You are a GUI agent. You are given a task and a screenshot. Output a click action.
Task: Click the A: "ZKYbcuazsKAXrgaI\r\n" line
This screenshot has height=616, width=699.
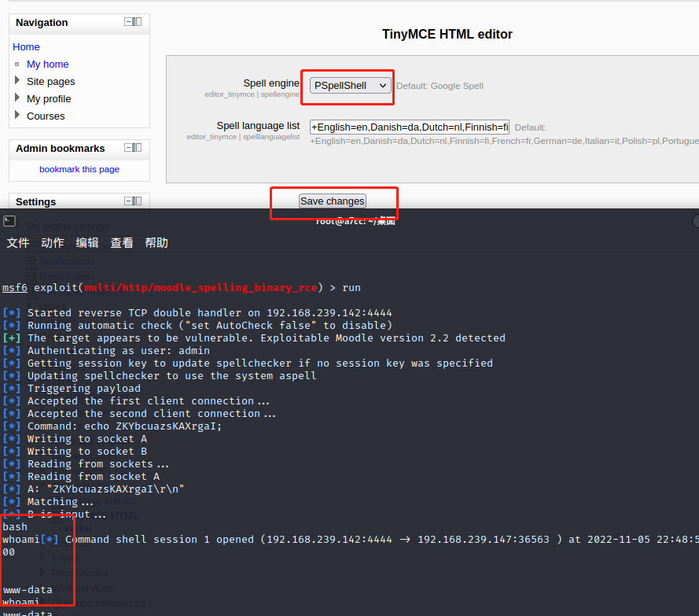point(94,489)
